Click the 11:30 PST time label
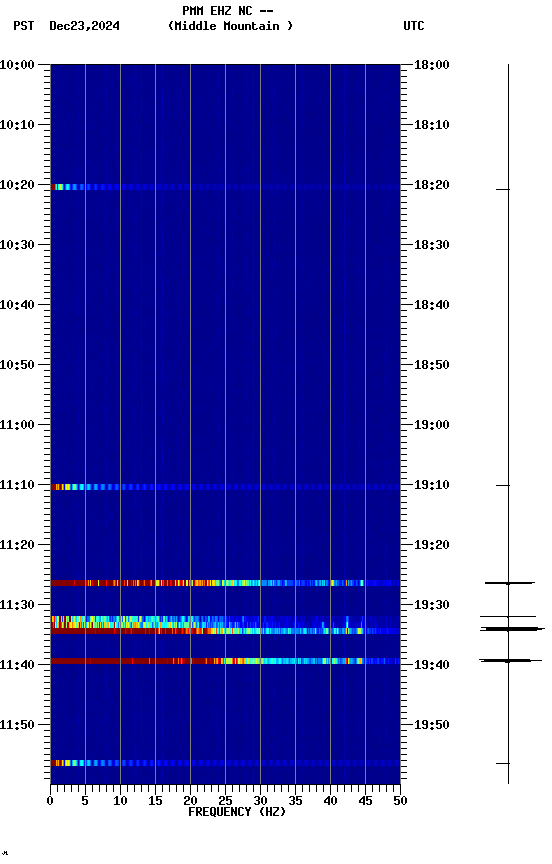552x864 pixels. pyautogui.click(x=17, y=605)
